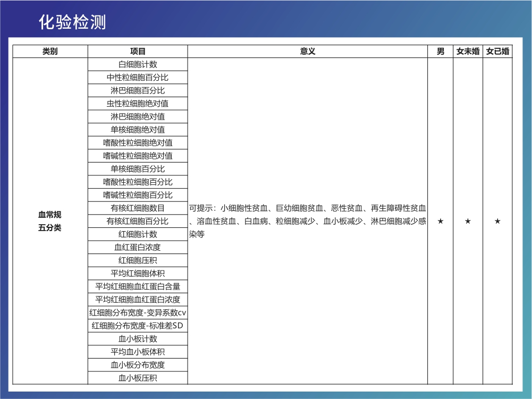532x399 pixels.
Task: Click the 平均红细胞血红蛋白浓度 row
Action: pos(138,300)
